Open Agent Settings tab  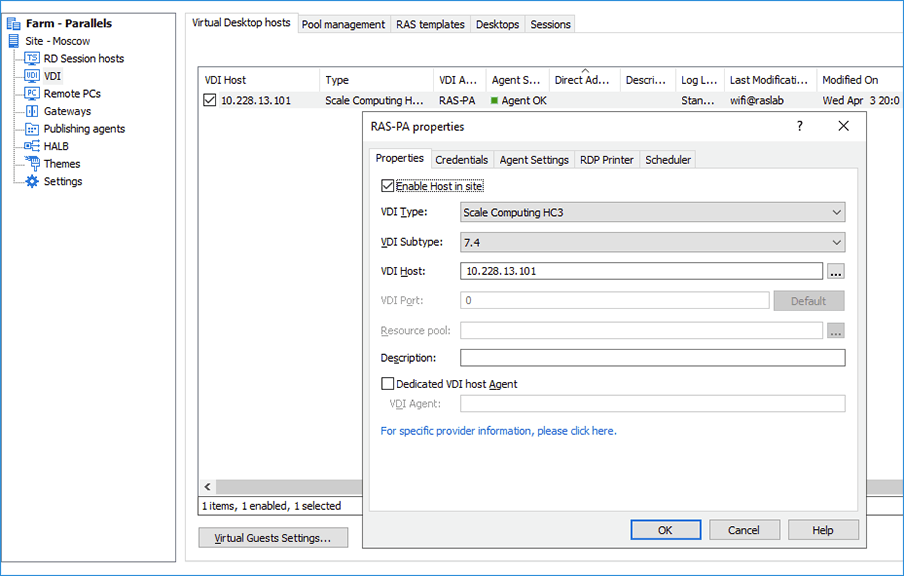(534, 160)
